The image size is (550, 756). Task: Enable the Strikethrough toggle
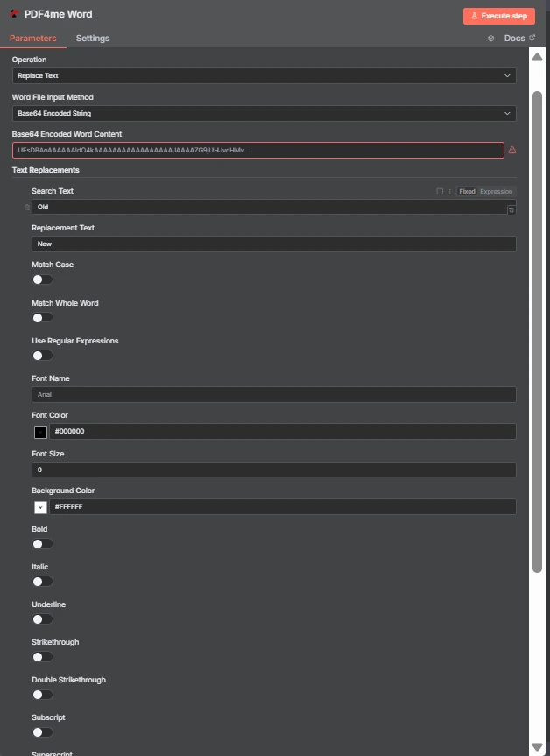[42, 657]
